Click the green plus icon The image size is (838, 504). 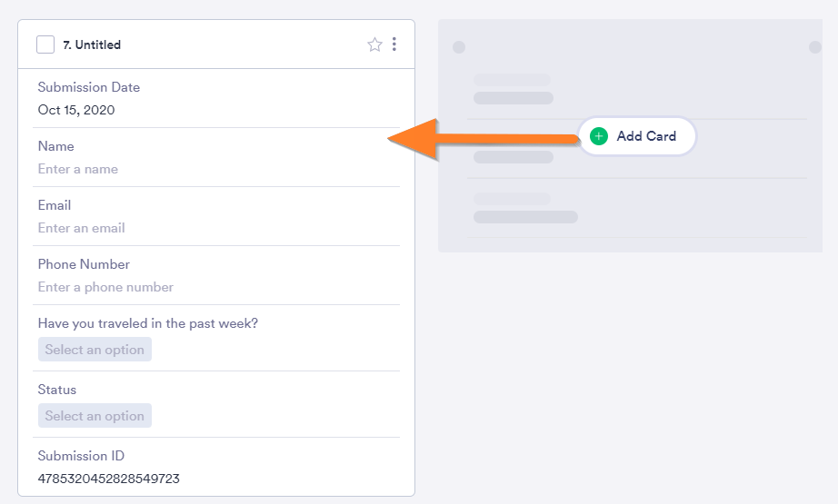coord(598,136)
